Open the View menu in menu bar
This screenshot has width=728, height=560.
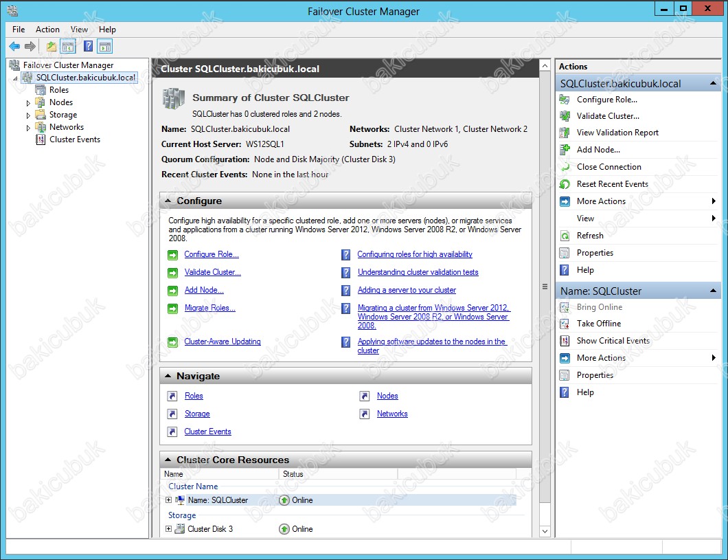click(79, 30)
